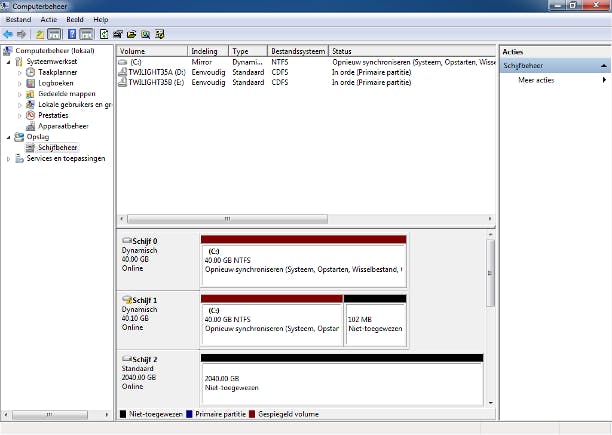Screen dimensions: 612x435
Task: Select the 2040.00 GB unallocated space on Schijf 2
Action: coord(342,380)
